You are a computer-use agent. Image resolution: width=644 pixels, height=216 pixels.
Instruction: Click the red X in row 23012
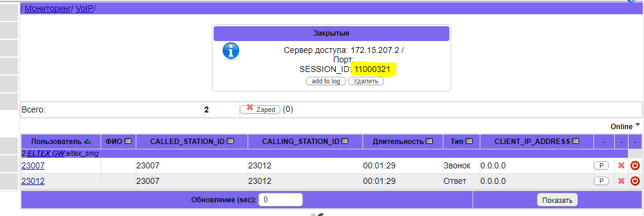click(621, 181)
